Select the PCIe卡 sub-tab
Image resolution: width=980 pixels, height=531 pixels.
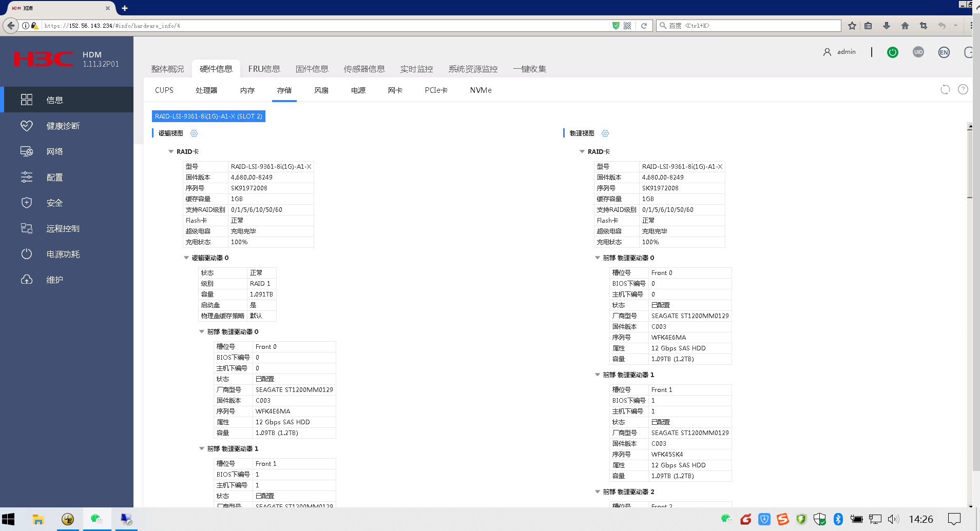point(436,90)
